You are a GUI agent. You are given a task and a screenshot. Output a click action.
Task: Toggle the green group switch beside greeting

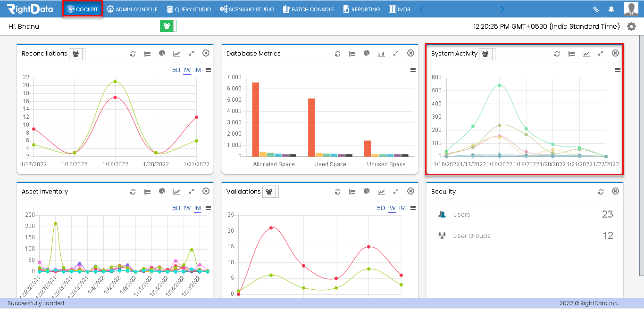tap(168, 26)
